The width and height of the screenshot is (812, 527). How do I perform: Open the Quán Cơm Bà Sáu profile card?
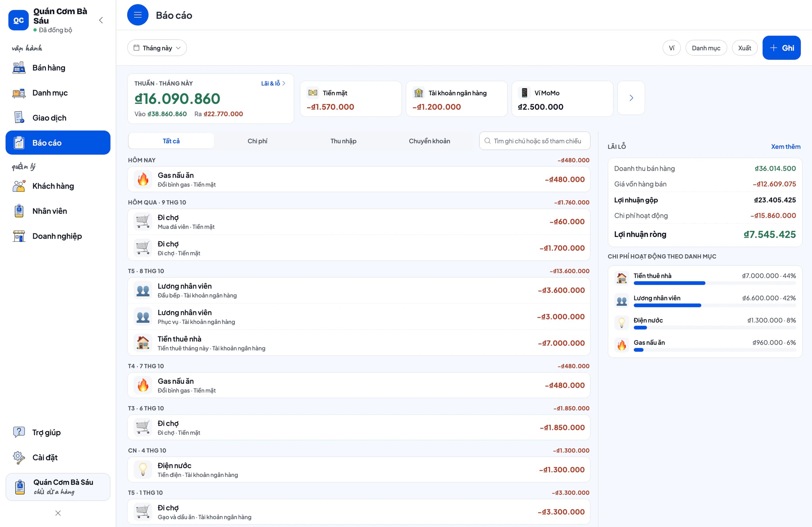click(58, 487)
